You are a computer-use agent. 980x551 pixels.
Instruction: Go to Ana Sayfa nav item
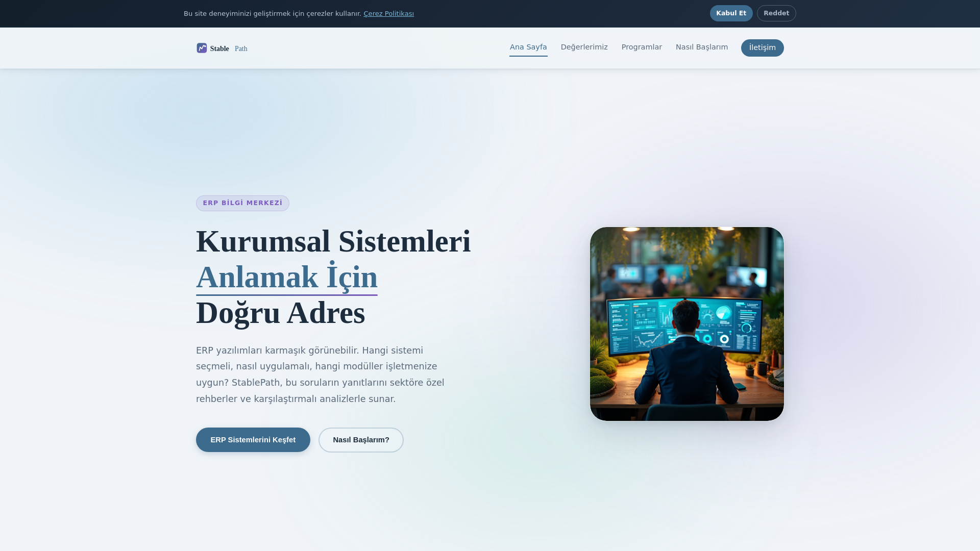click(528, 47)
